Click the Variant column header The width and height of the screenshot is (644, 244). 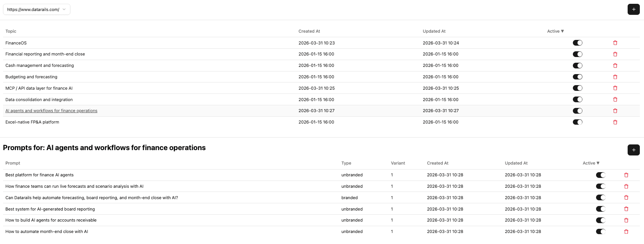[398, 163]
